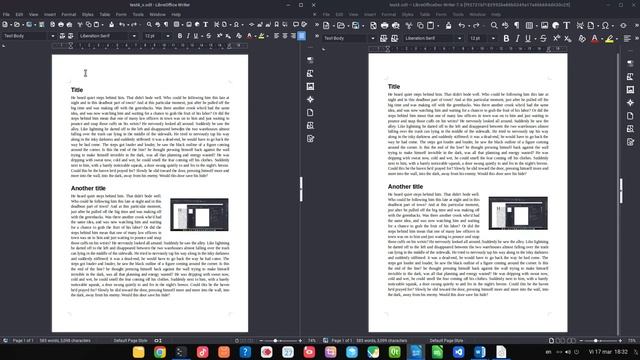Viewport: 640px width, 360px height.
Task: Open font name dropdown in left window
Action: (134, 36)
